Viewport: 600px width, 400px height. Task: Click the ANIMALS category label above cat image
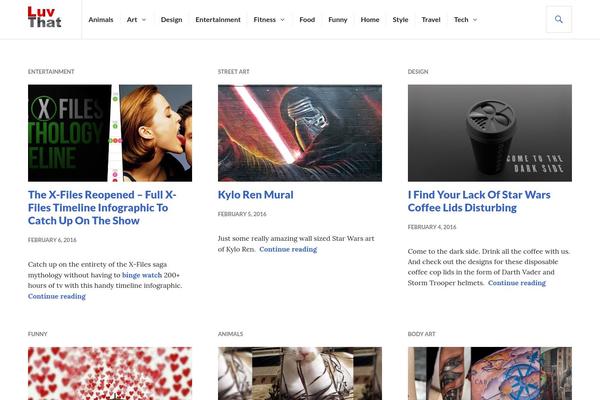click(x=230, y=334)
